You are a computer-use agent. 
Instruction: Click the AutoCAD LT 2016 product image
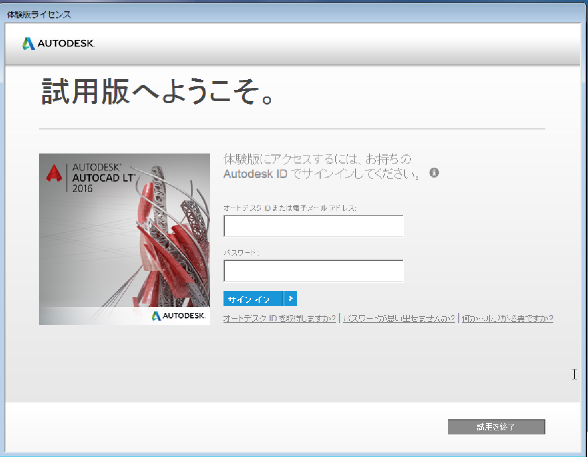(124, 239)
